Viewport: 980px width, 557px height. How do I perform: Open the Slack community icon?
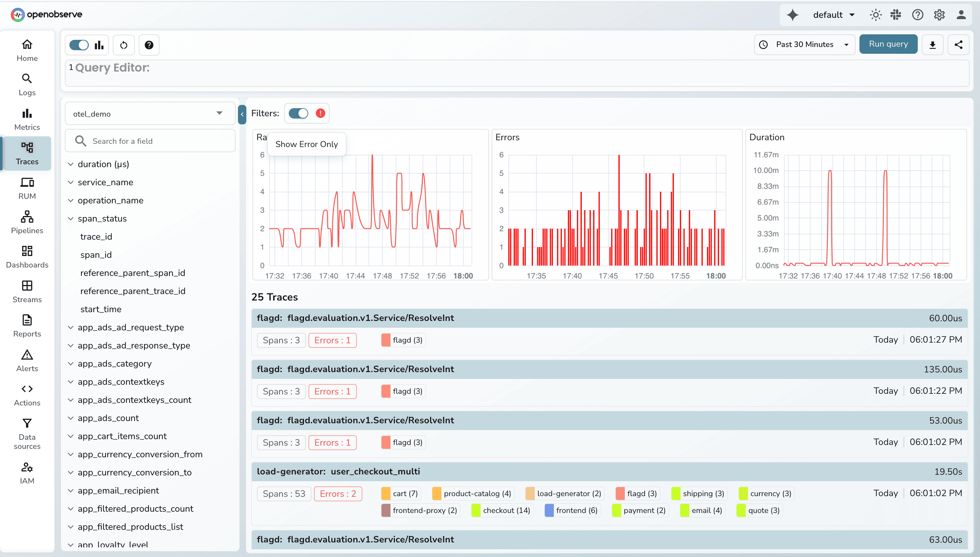pos(896,15)
